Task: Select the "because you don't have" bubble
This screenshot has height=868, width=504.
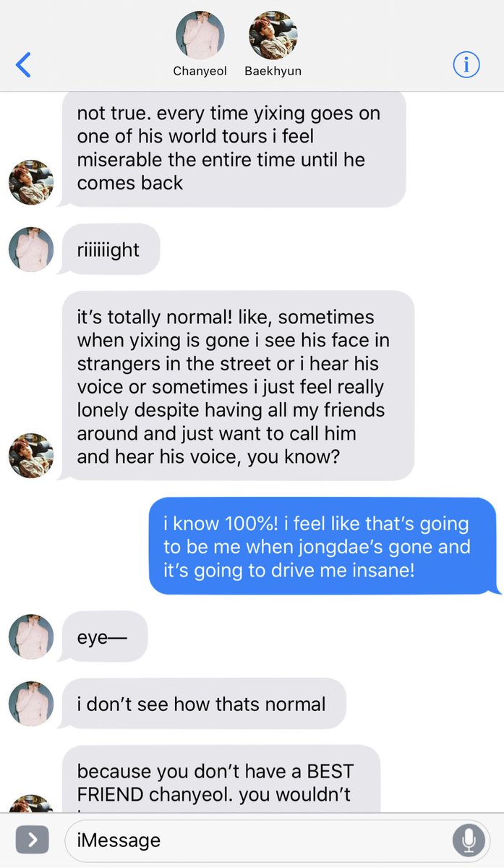Action: 220,780
